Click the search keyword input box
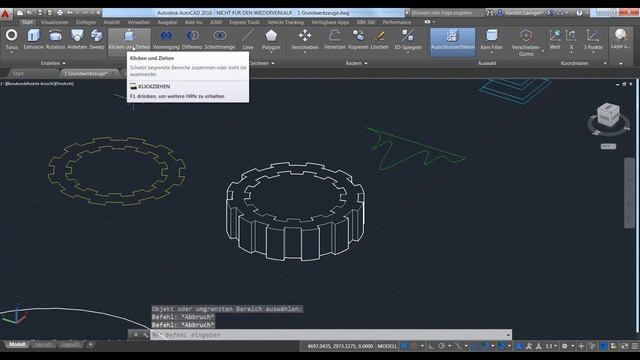This screenshot has height=360, width=640. pyautogui.click(x=447, y=13)
